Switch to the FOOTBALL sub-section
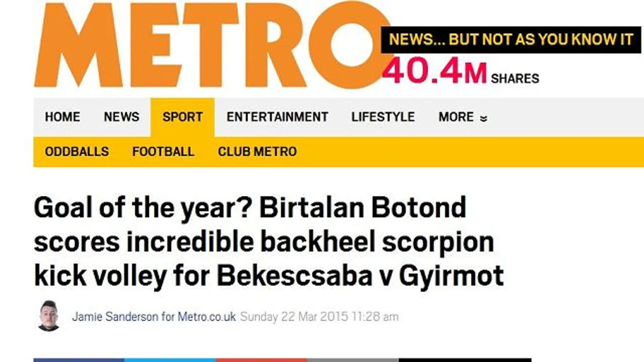Viewport: 644px width, 362px height. pyautogui.click(x=164, y=152)
